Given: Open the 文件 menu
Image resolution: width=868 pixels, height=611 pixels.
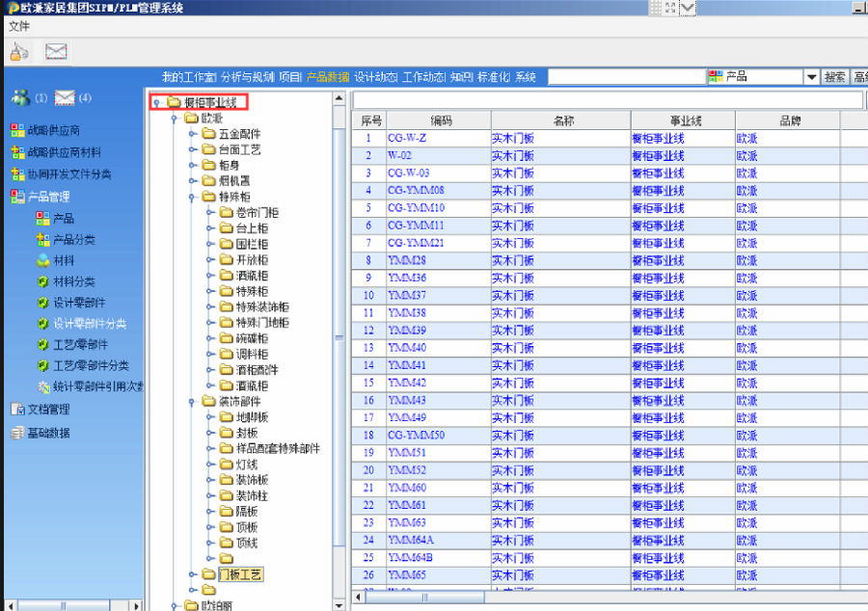Looking at the screenshot, I should click(x=19, y=26).
